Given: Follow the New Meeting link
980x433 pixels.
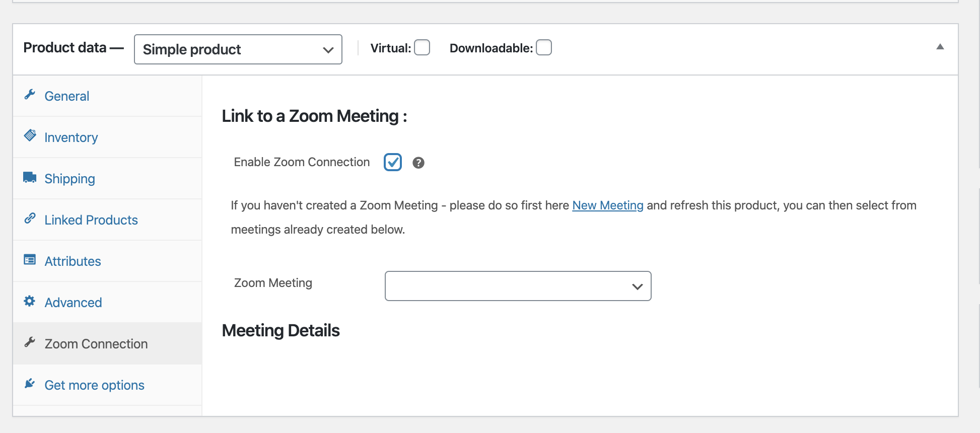Looking at the screenshot, I should (x=608, y=205).
